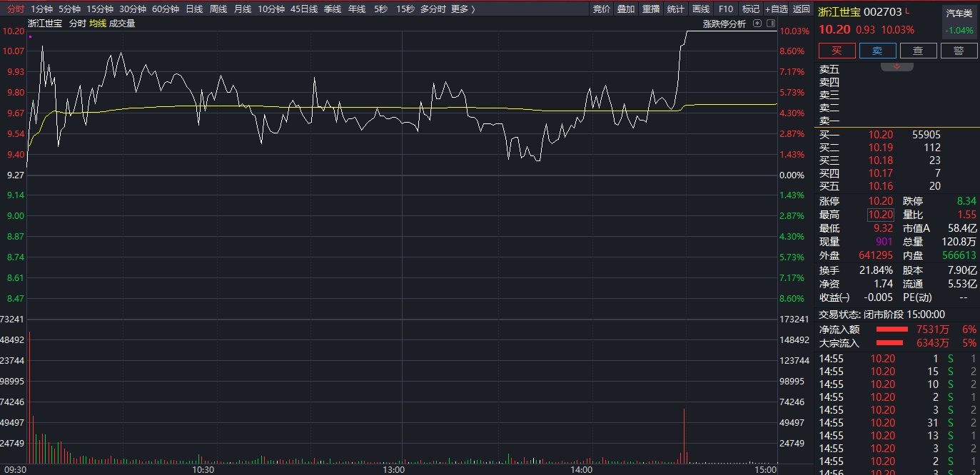This screenshot has width=980, height=475.
Task: Open the 日线 daily chart tab
Action: pyautogui.click(x=194, y=9)
